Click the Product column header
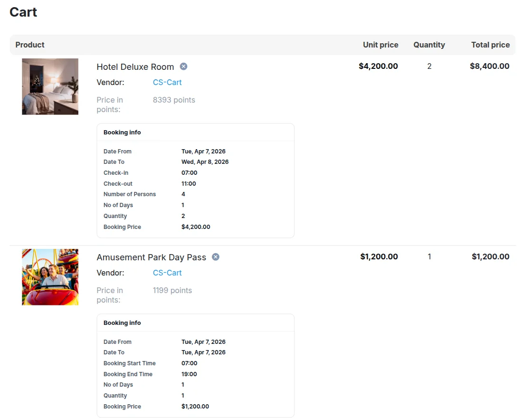The height and width of the screenshot is (418, 532). click(29, 45)
